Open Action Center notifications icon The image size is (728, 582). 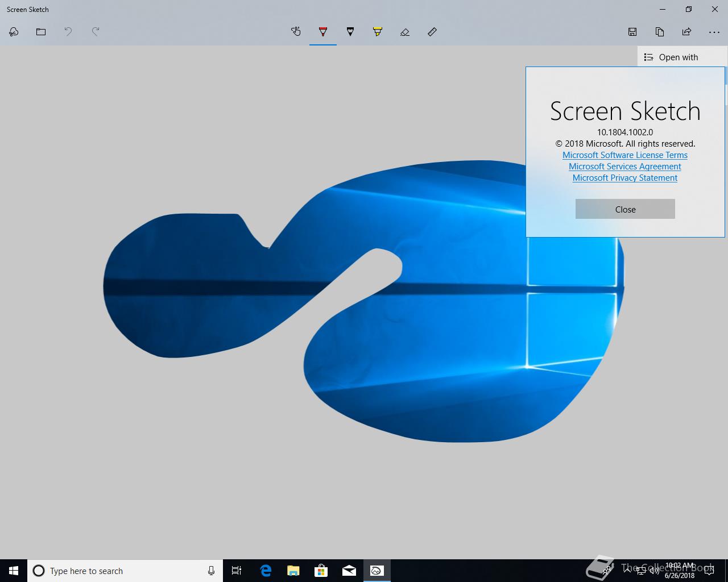[x=709, y=571]
